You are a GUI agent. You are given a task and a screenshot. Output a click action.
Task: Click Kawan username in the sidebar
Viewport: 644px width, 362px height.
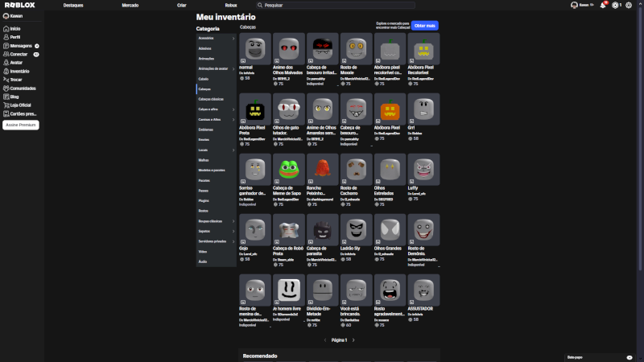coord(16,16)
